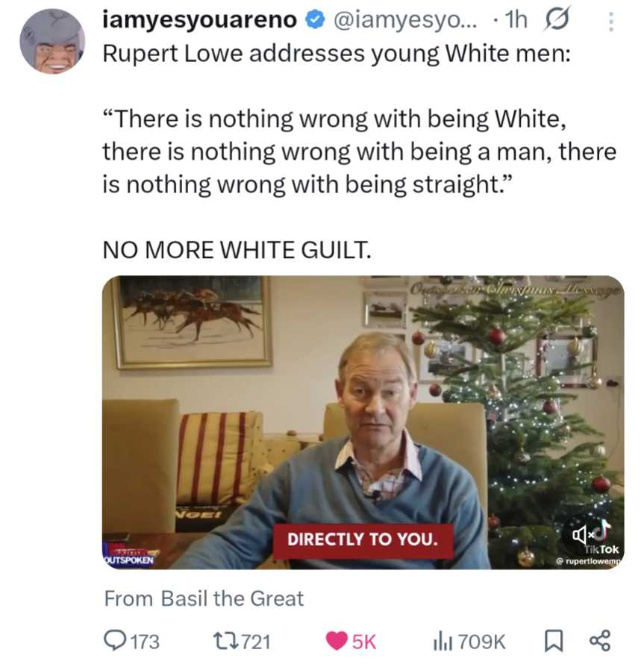Open replies via the comment bubble icon

tap(114, 640)
